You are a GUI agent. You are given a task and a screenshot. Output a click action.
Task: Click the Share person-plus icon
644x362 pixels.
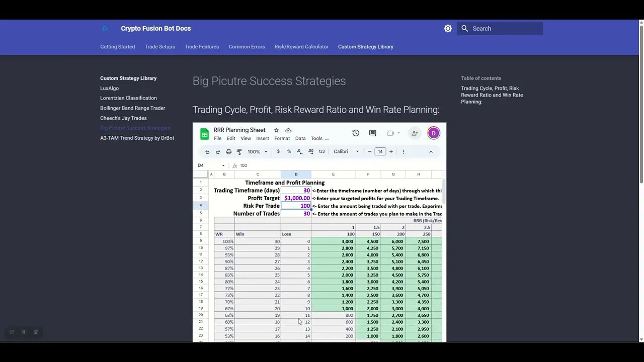coord(415,133)
